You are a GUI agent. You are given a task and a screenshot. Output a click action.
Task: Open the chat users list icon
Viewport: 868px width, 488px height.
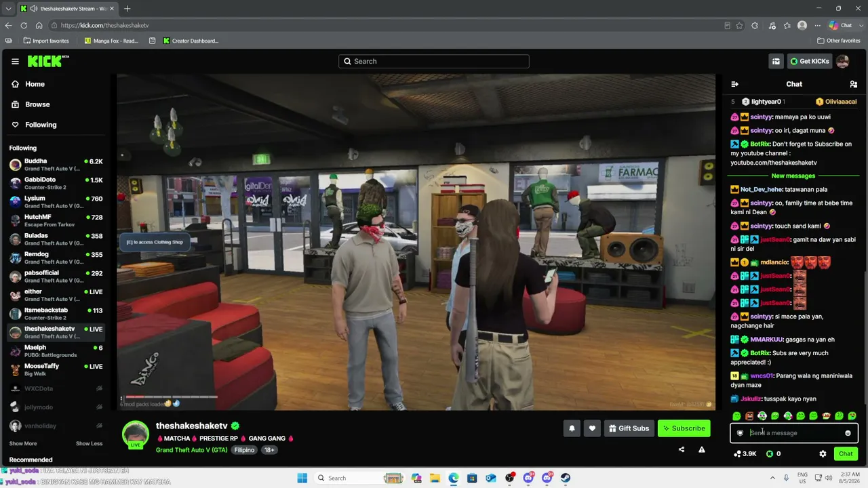pyautogui.click(x=853, y=84)
